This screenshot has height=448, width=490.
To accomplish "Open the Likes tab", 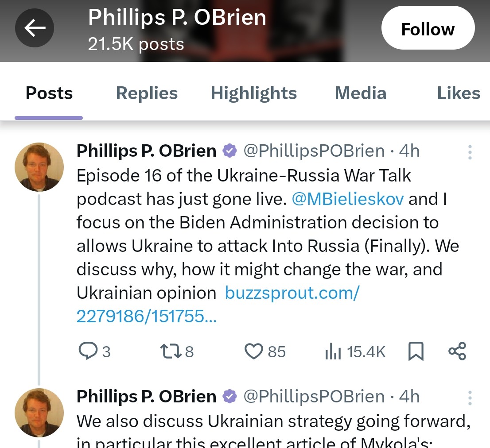I will (459, 93).
